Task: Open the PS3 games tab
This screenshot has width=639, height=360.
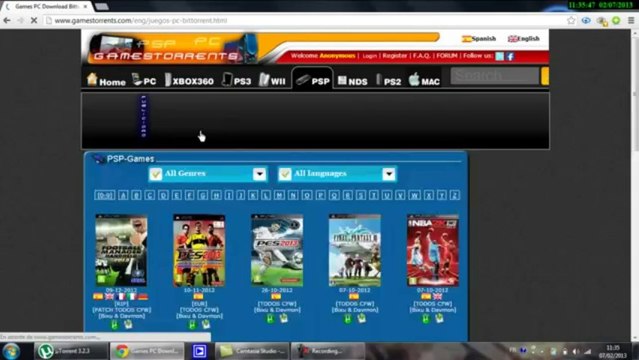Action: pos(236,80)
